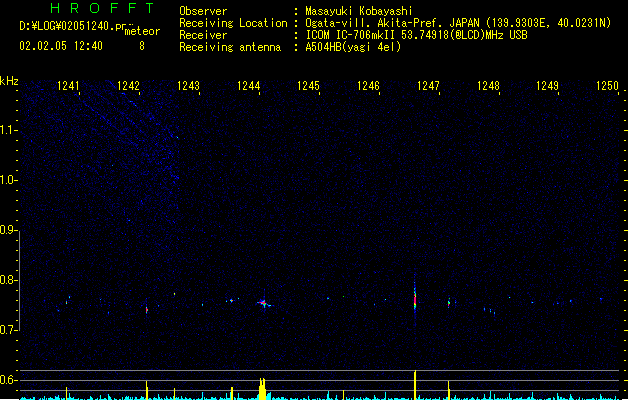Click the 1250 time axis label

607,86
